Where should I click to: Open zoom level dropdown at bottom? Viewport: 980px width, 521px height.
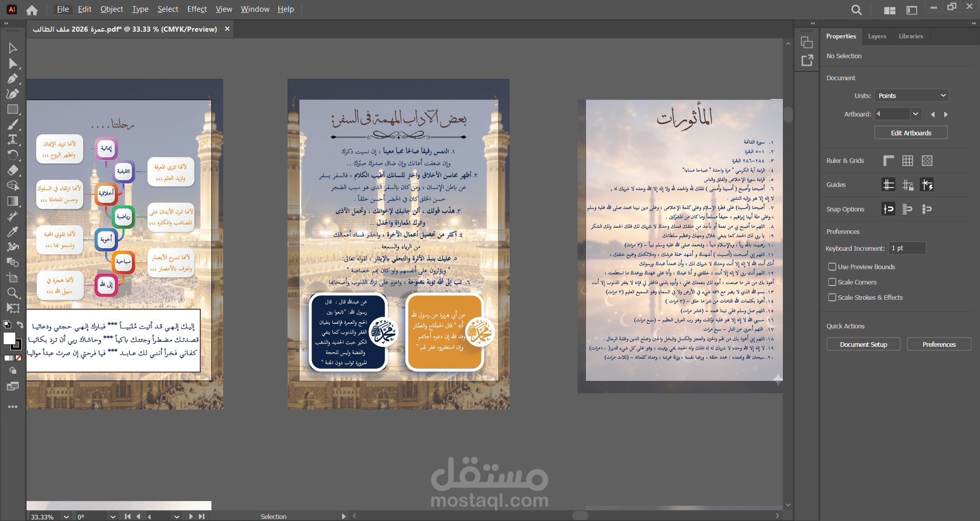[66, 516]
